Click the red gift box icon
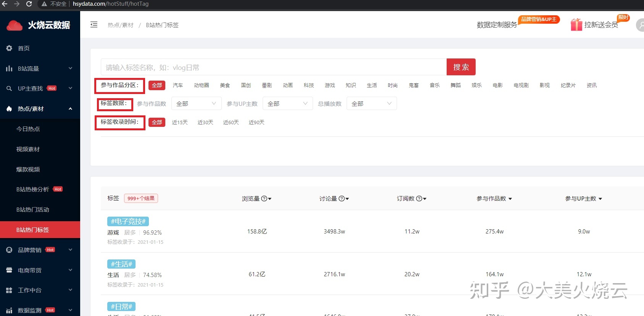644x316 pixels. (x=576, y=25)
